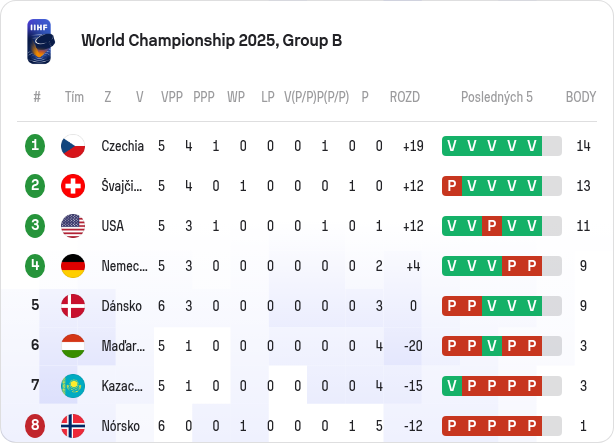Viewport: 614px width, 443px height.
Task: Click the Denmark flag icon
Action: tap(73, 306)
